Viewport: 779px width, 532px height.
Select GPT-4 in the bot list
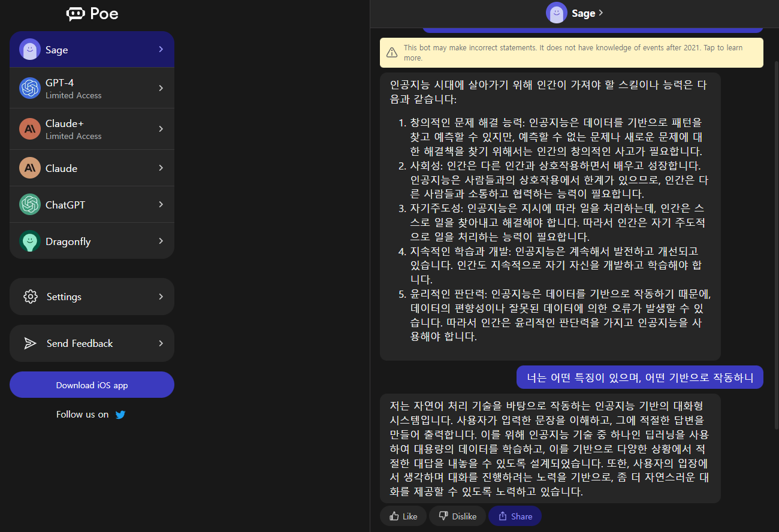(92, 88)
